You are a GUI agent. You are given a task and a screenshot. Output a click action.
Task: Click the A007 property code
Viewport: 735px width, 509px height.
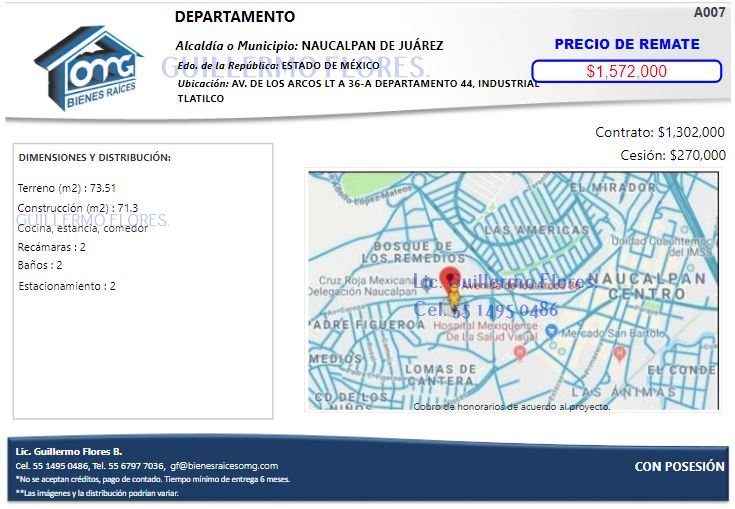tap(709, 13)
